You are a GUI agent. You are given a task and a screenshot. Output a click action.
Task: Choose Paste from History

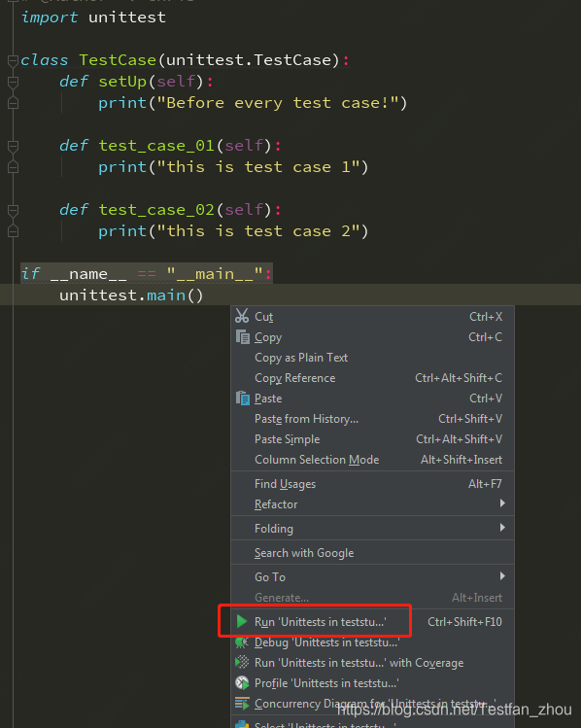[x=373, y=419]
